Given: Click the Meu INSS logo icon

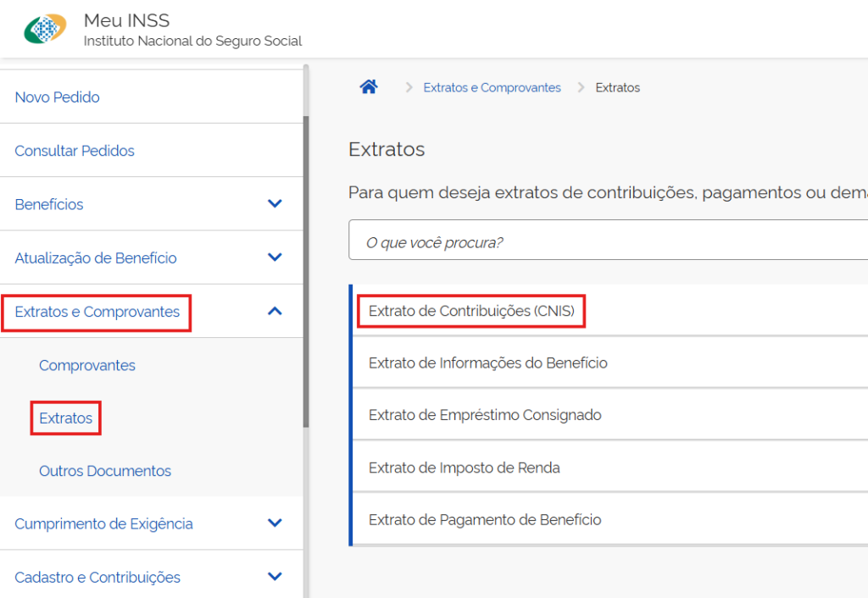Looking at the screenshot, I should [45, 30].
